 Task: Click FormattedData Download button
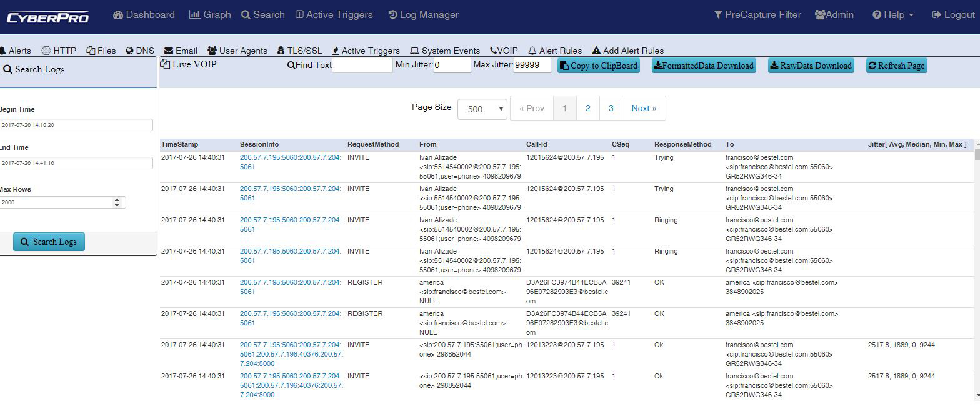coord(703,66)
